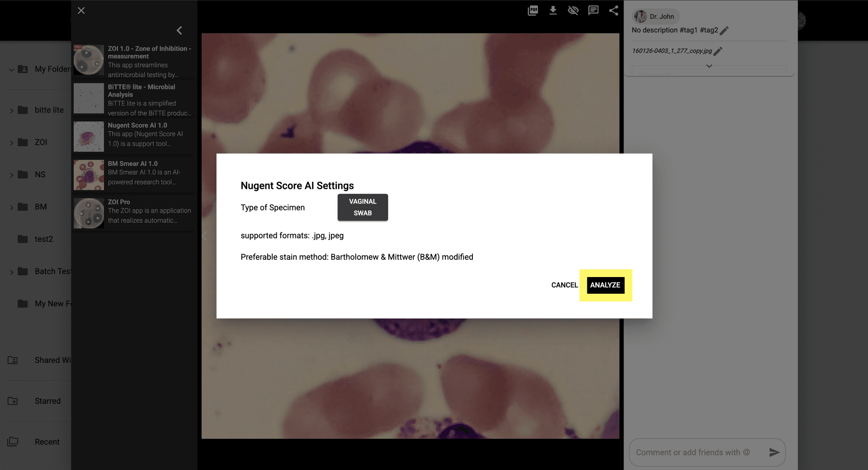Viewport: 868px width, 470px height.
Task: Open the Starred section
Action: [47, 401]
